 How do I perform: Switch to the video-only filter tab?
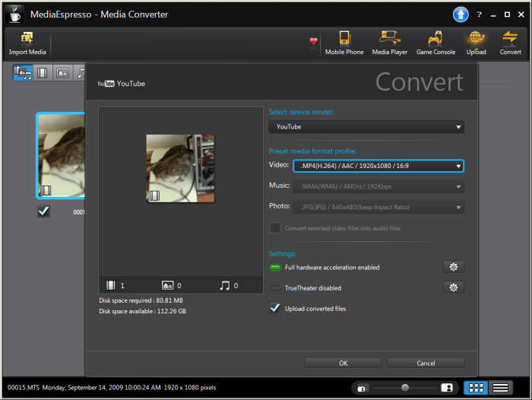[43, 72]
